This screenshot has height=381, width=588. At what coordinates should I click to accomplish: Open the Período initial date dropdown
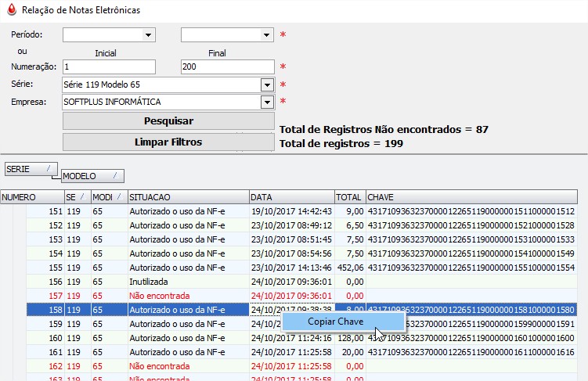(148, 35)
